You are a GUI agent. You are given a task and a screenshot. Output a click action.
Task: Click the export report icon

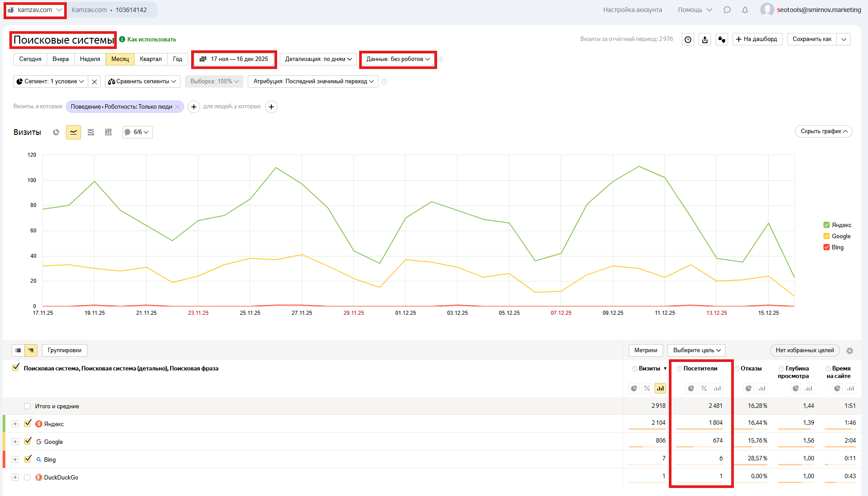pyautogui.click(x=705, y=39)
